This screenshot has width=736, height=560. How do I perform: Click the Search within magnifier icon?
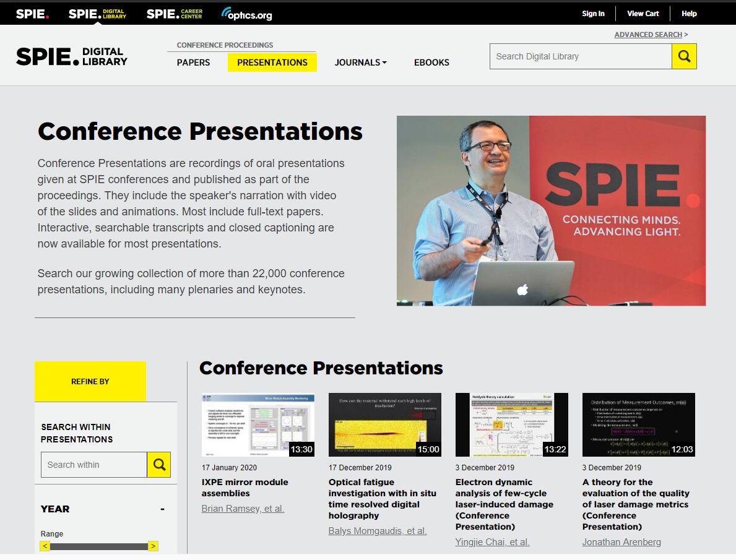159,465
